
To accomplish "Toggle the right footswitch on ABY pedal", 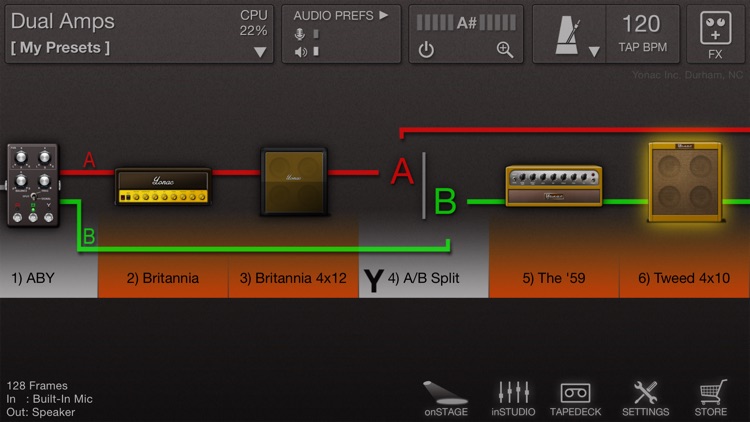I will tap(48, 218).
